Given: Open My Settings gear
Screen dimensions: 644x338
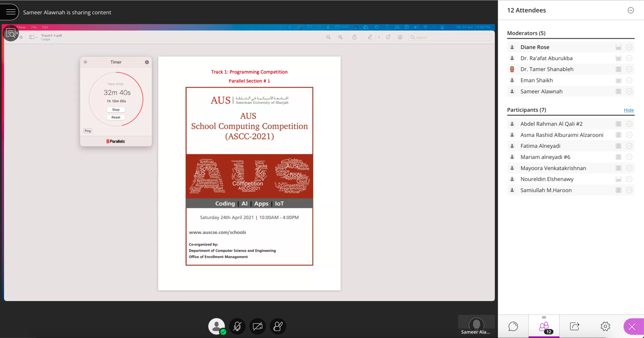Looking at the screenshot, I should click(x=605, y=326).
